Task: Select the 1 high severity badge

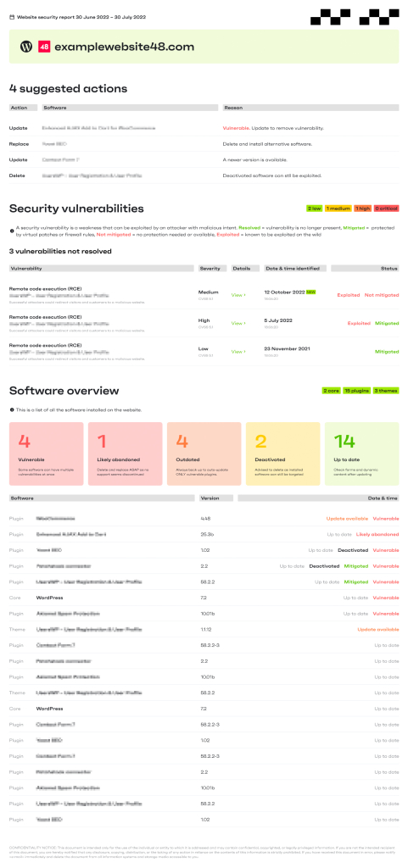Action: point(362,209)
